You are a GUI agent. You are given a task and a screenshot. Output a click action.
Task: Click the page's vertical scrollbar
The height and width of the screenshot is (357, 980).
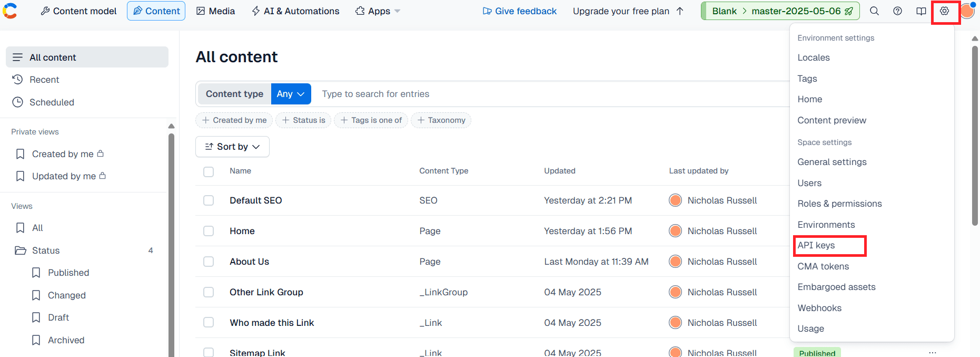(974, 137)
